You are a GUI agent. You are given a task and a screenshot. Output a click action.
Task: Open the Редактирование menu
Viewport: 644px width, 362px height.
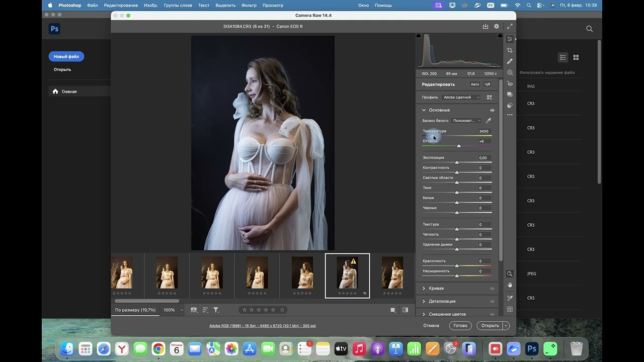pyautogui.click(x=121, y=5)
